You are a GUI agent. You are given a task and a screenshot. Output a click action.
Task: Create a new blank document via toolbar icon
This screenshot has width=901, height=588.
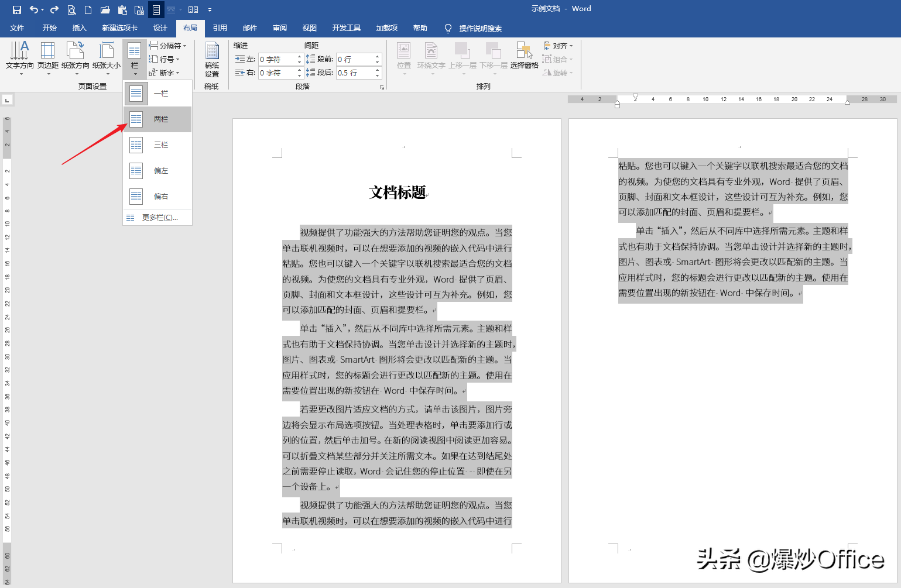point(88,9)
